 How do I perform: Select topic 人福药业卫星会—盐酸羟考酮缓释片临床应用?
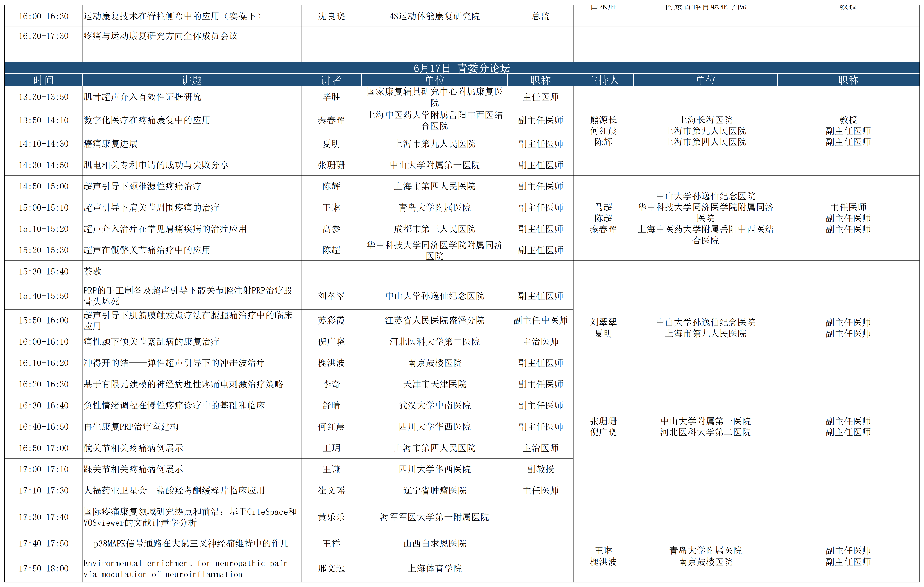(x=174, y=490)
